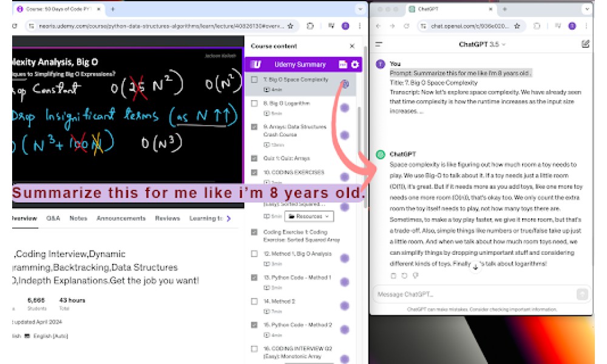Open the Chrome three-dot menu in the ChatGPT window
The image size is (607, 364).
pos(586,26)
